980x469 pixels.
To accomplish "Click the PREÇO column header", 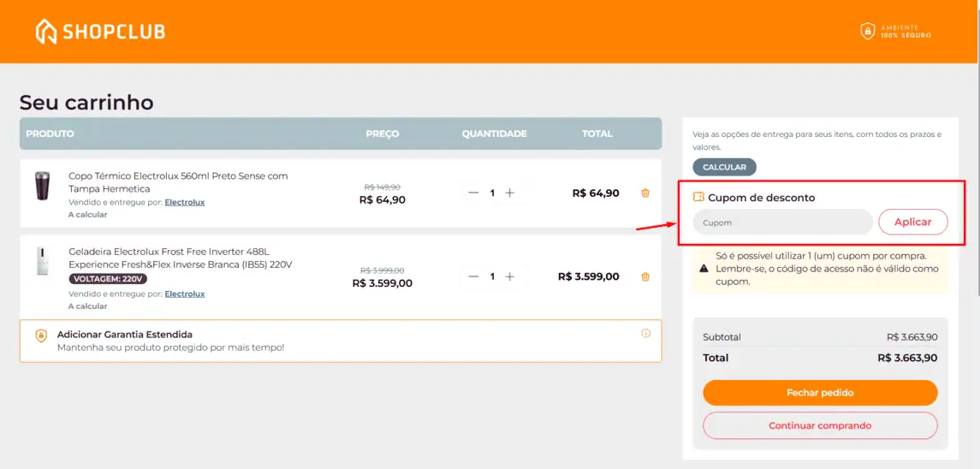I will tap(383, 134).
